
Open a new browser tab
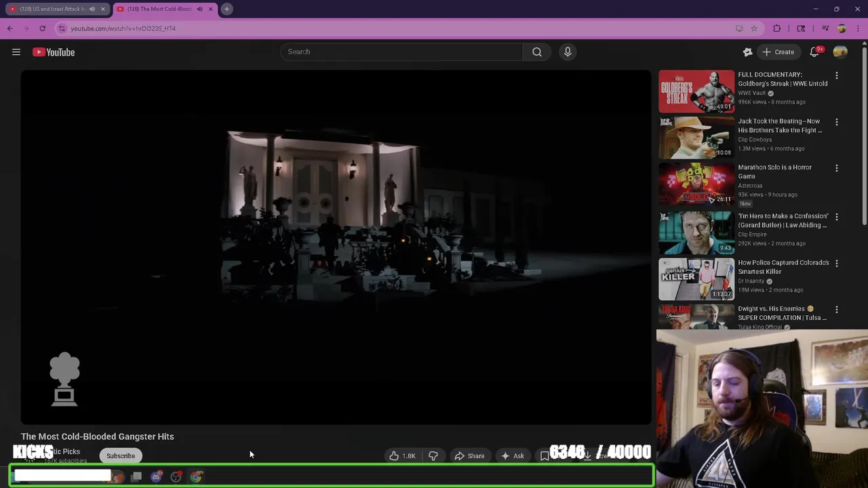coord(227,9)
